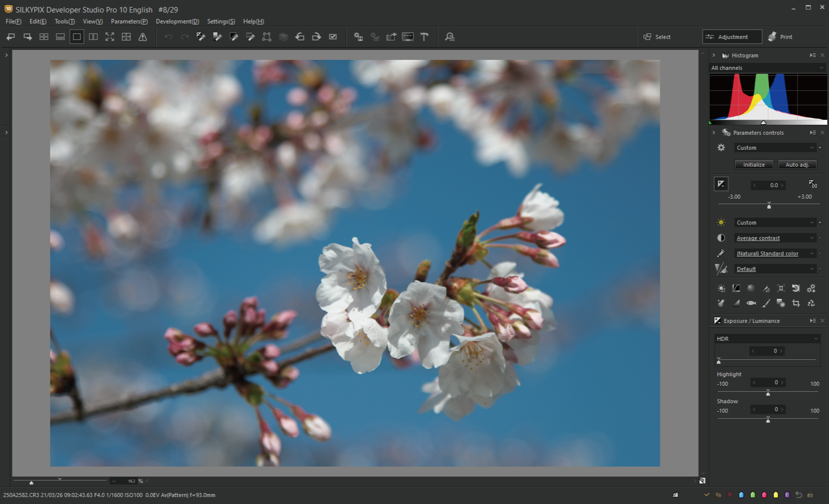The height and width of the screenshot is (504, 829).
Task: Open the View menu
Action: tap(93, 21)
